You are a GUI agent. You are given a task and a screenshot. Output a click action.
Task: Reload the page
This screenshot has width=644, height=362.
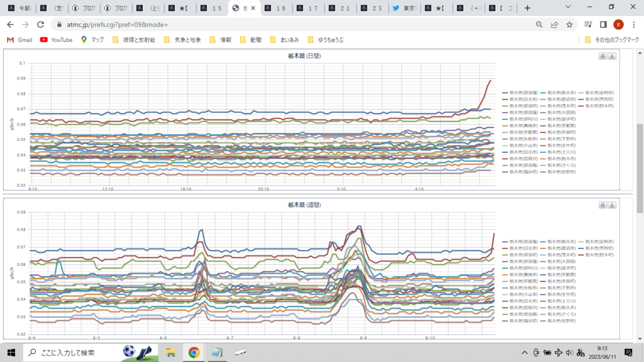click(x=40, y=25)
